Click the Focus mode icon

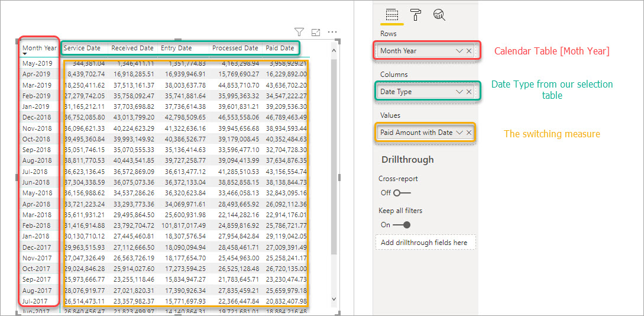tap(315, 32)
